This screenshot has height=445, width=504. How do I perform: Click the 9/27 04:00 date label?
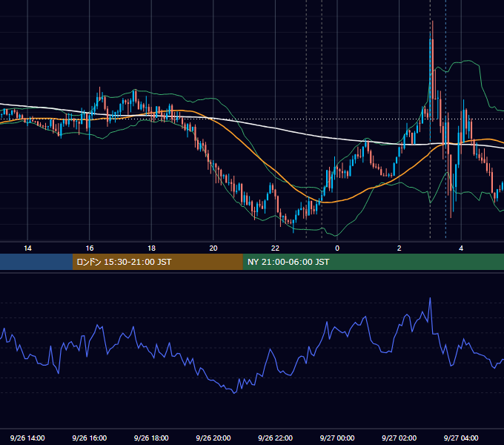point(461,438)
